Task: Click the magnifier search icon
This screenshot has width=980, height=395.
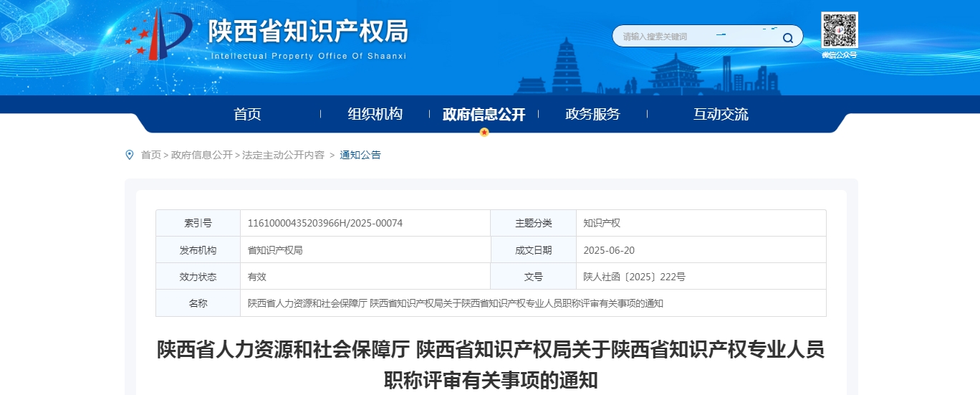Action: pyautogui.click(x=787, y=37)
